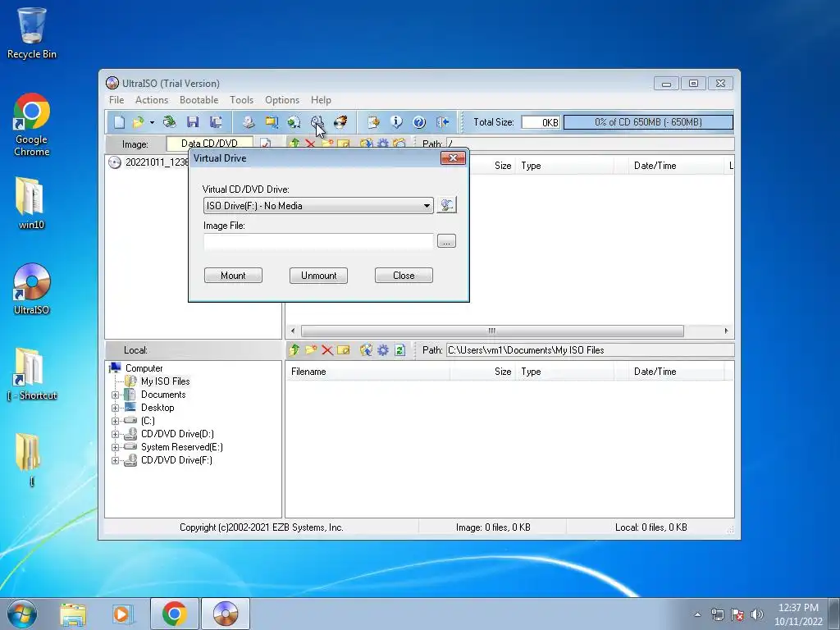Open Google Chrome desktop shortcut
840x630 pixels.
[x=32, y=126]
